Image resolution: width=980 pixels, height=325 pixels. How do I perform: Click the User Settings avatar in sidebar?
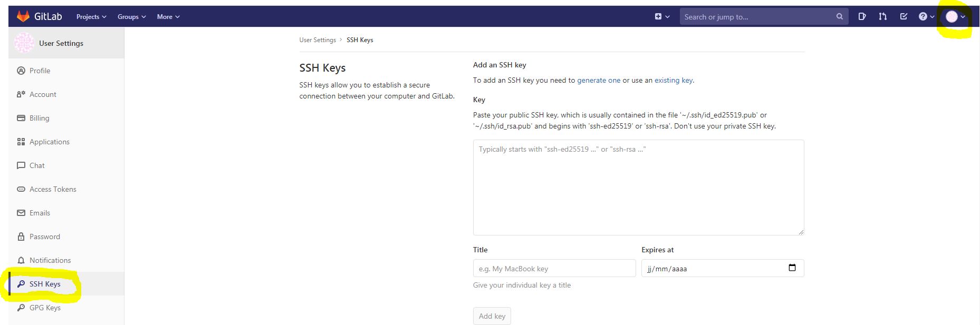click(x=24, y=43)
